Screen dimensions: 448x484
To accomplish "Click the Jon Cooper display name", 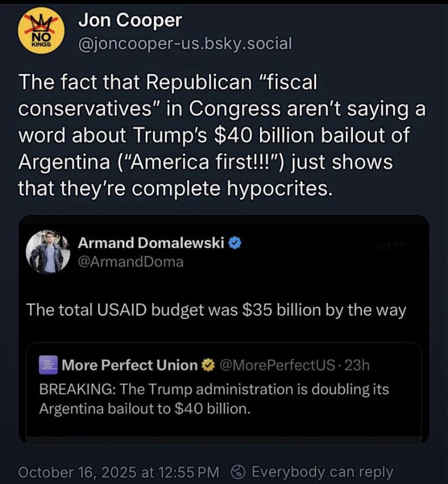I will [130, 21].
